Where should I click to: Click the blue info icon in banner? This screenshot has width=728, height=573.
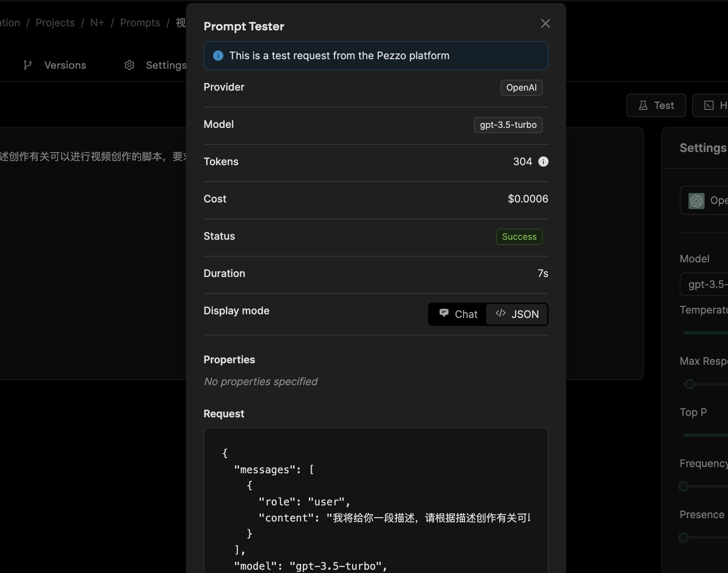(218, 56)
